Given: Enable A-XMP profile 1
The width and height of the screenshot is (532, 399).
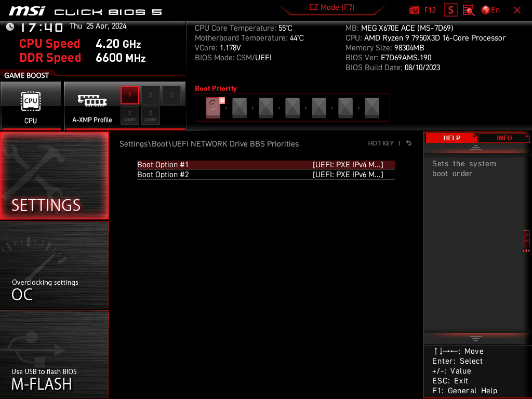Looking at the screenshot, I should 129,95.
